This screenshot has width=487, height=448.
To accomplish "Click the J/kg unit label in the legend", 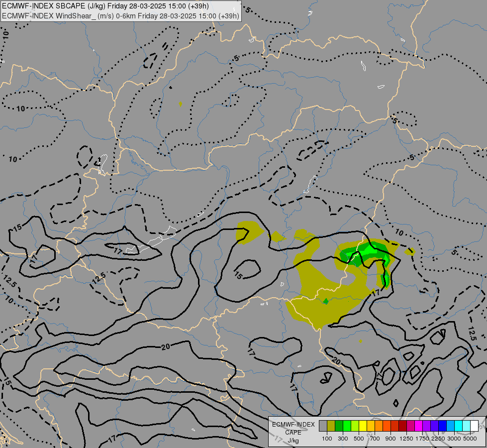I will click(293, 441).
